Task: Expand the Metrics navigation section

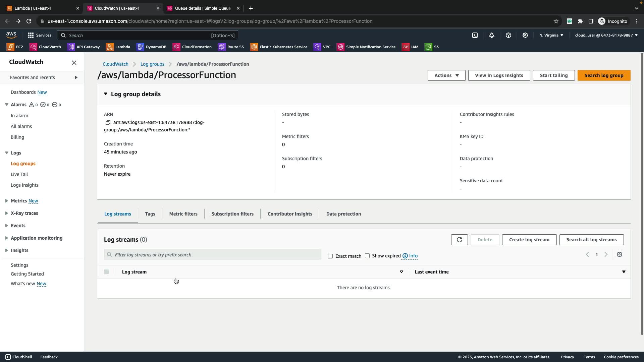Action: [x=7, y=201]
